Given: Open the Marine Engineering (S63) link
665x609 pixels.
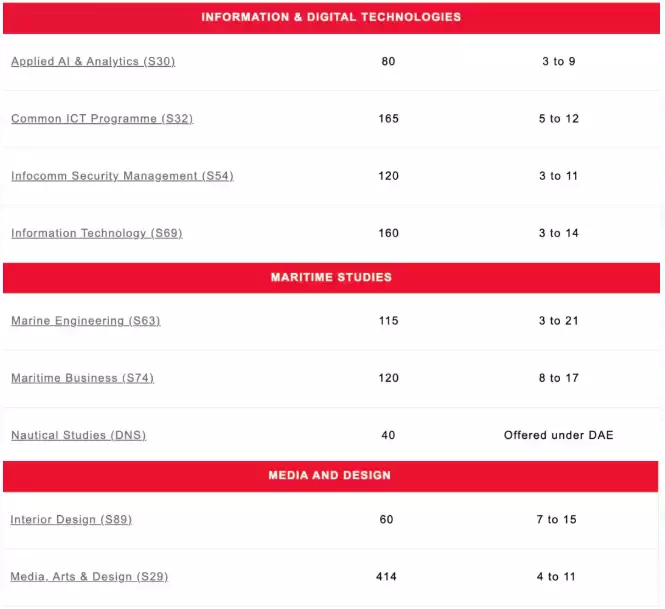Looking at the screenshot, I should 86,321.
